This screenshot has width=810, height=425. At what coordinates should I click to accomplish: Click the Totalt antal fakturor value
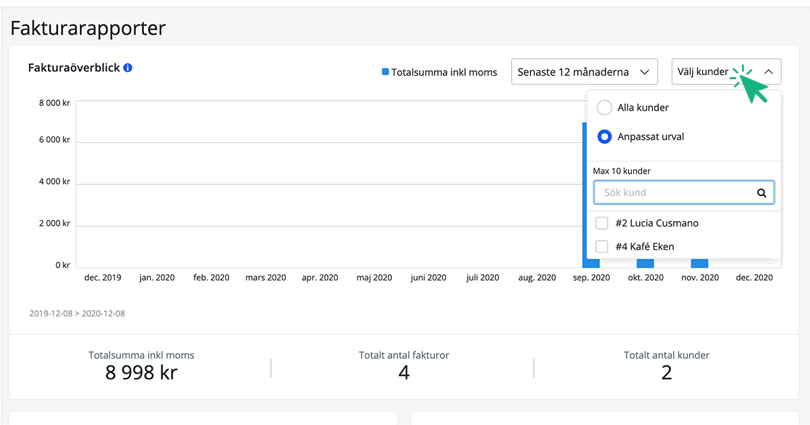(403, 373)
